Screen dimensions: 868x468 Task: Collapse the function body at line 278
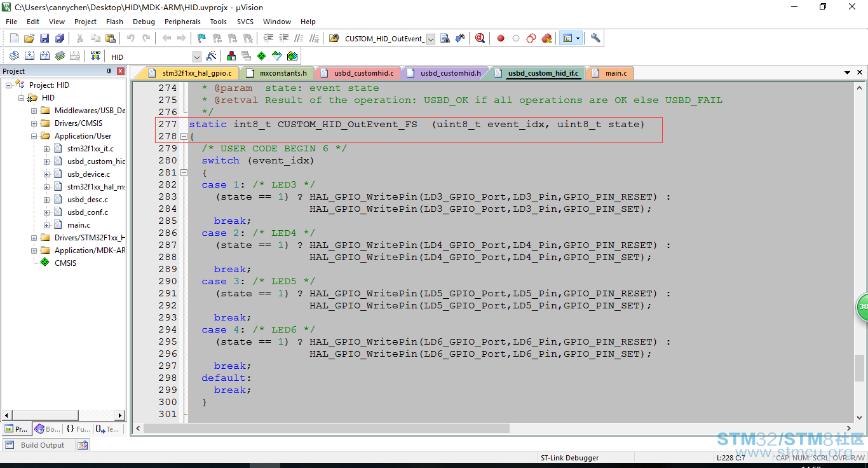(x=184, y=137)
